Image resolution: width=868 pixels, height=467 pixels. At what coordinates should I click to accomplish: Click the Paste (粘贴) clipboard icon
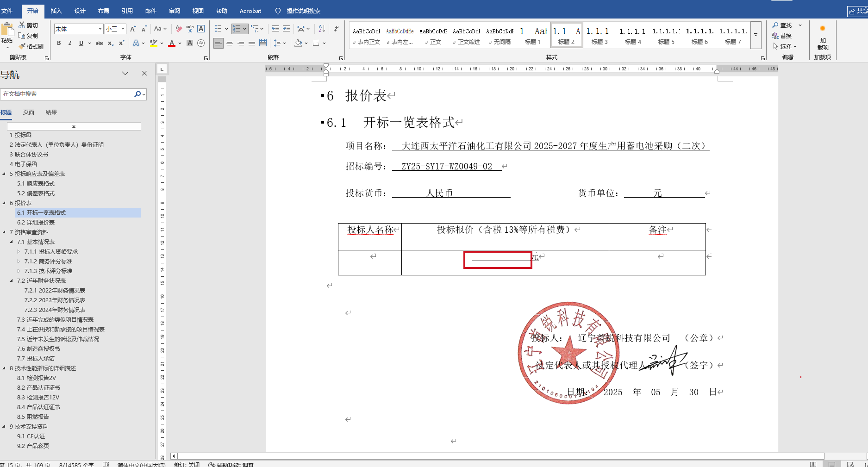[7, 30]
